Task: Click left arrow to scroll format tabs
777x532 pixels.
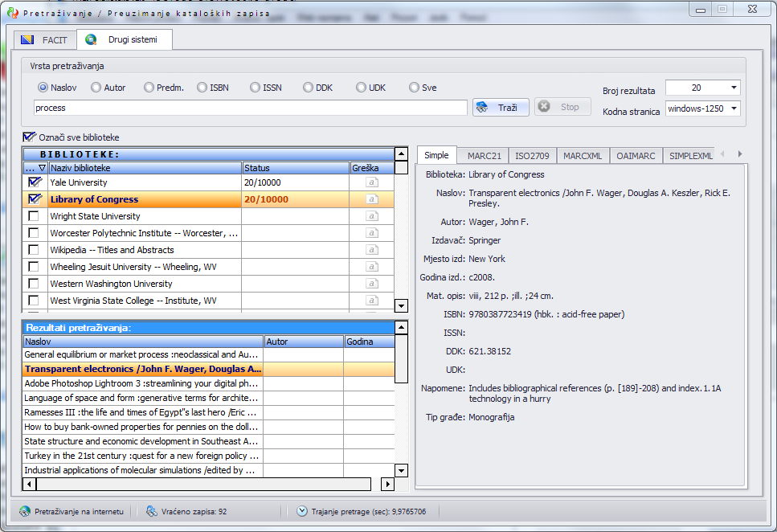Action: tap(722, 154)
